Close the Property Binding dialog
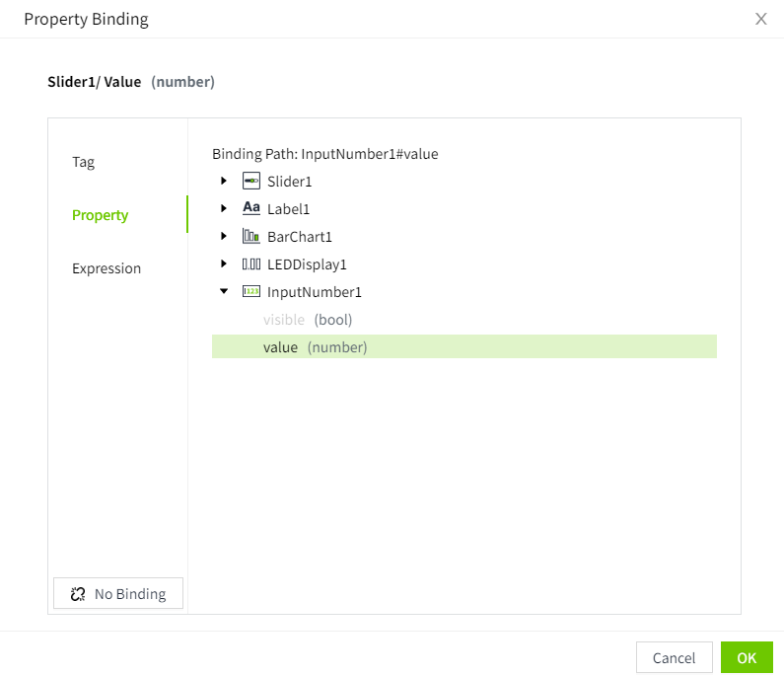Image resolution: width=784 pixels, height=676 pixels. tap(760, 19)
